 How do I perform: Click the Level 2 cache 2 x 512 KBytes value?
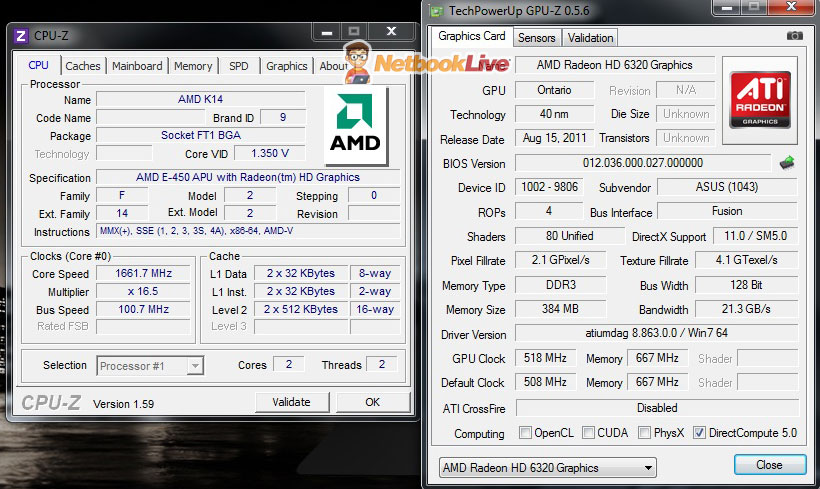coord(301,309)
